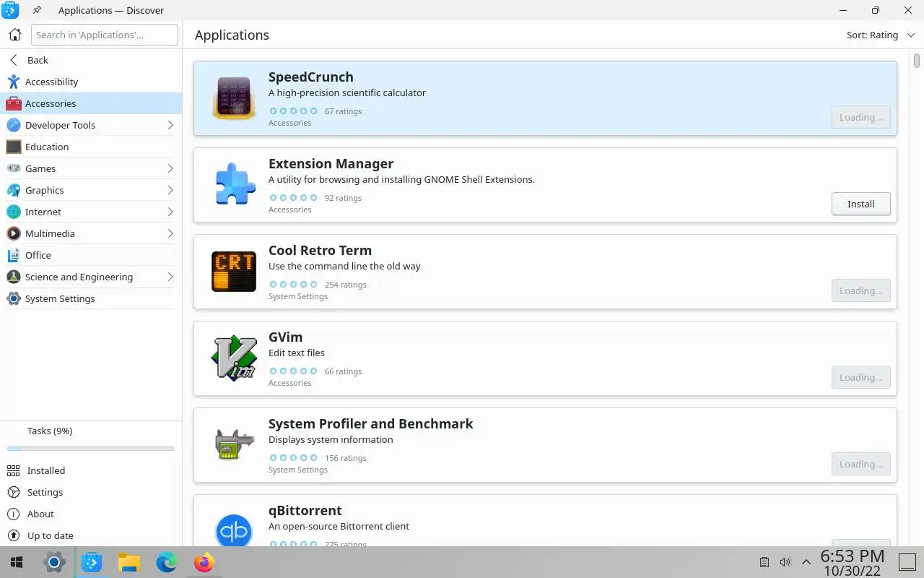Viewport: 924px width, 578px height.
Task: Click the Tasks progress bar
Action: 91,449
